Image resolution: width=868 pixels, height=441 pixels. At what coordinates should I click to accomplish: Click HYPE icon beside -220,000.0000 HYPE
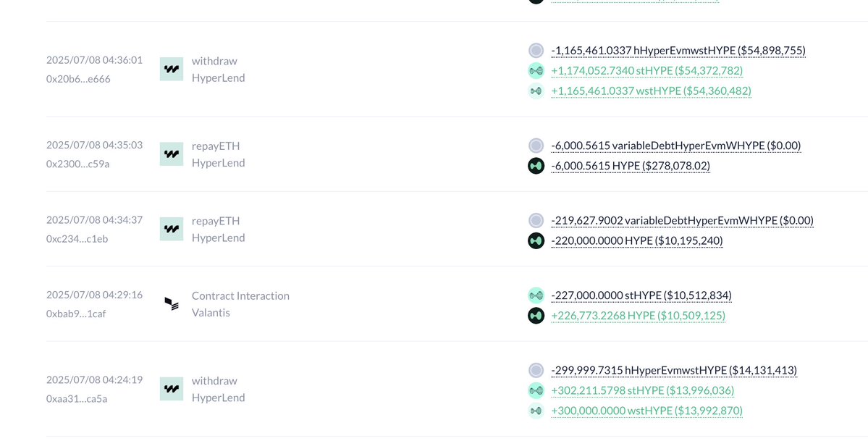(536, 240)
